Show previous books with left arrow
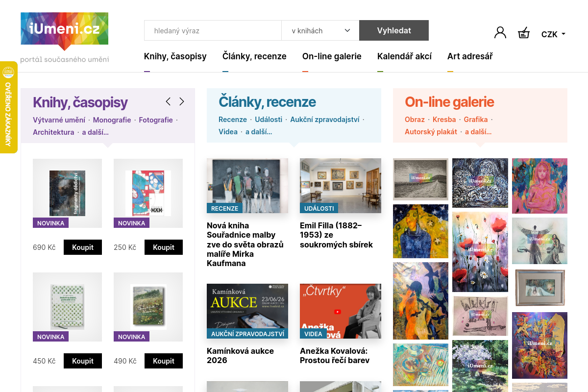Image resolution: width=588 pixels, height=392 pixels. tap(168, 101)
